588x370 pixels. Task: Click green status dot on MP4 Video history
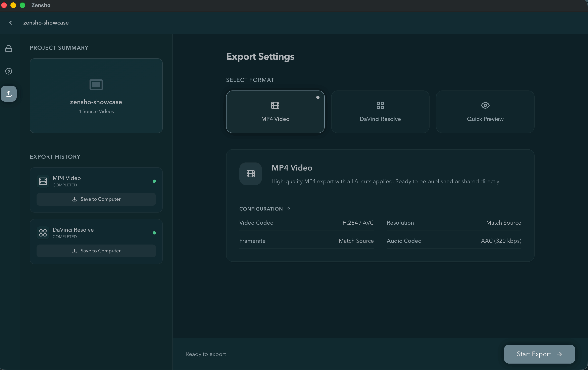[x=154, y=181]
